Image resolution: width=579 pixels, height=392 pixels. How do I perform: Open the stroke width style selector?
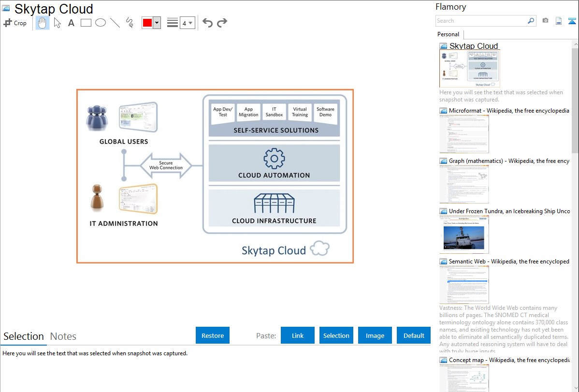pyautogui.click(x=172, y=22)
